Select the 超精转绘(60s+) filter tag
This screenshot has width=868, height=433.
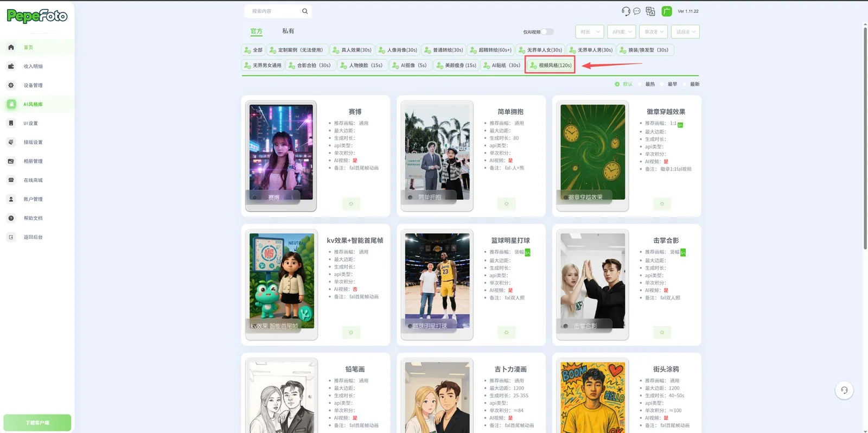click(x=490, y=50)
